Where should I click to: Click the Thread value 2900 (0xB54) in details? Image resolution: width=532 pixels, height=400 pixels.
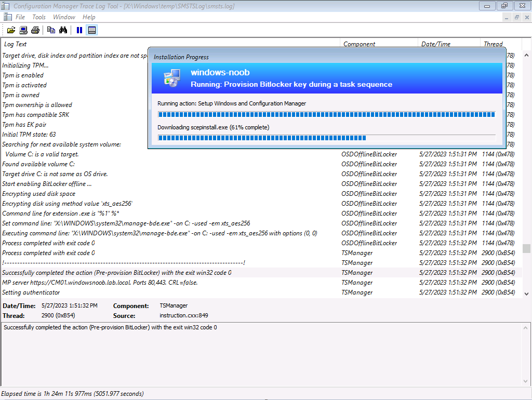tap(58, 315)
